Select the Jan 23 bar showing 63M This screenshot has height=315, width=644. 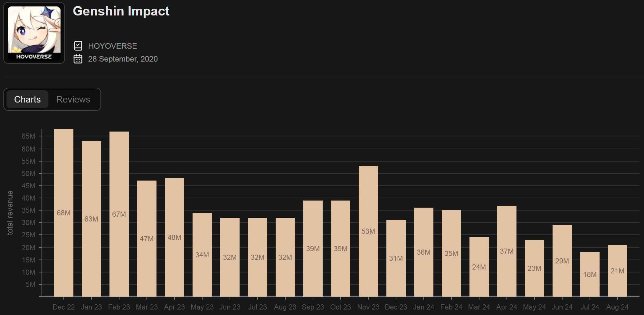tap(91, 219)
